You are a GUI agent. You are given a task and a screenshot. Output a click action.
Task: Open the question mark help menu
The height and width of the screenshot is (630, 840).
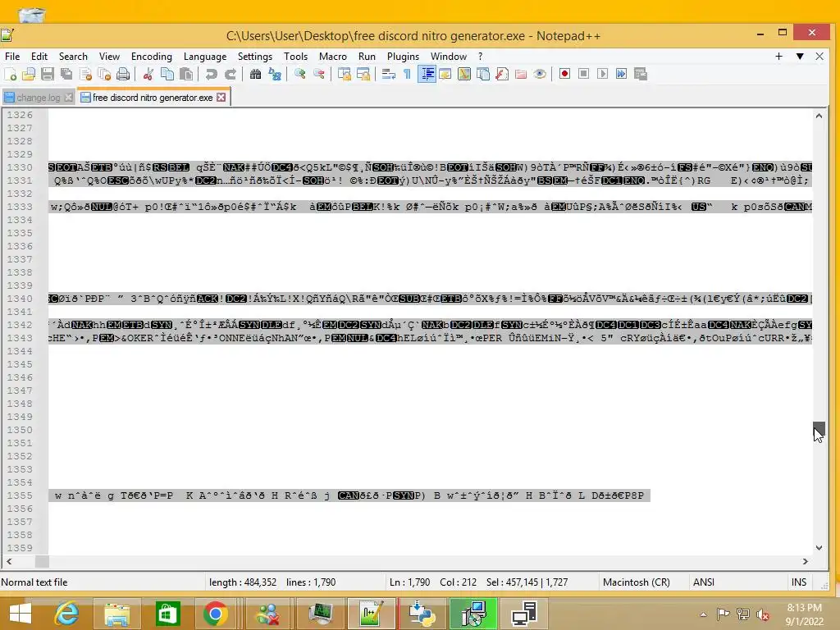pyautogui.click(x=481, y=57)
